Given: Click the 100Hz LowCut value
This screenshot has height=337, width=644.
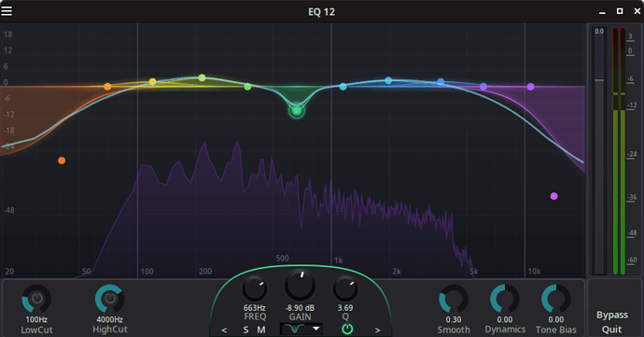Looking at the screenshot, I should click(x=36, y=319).
